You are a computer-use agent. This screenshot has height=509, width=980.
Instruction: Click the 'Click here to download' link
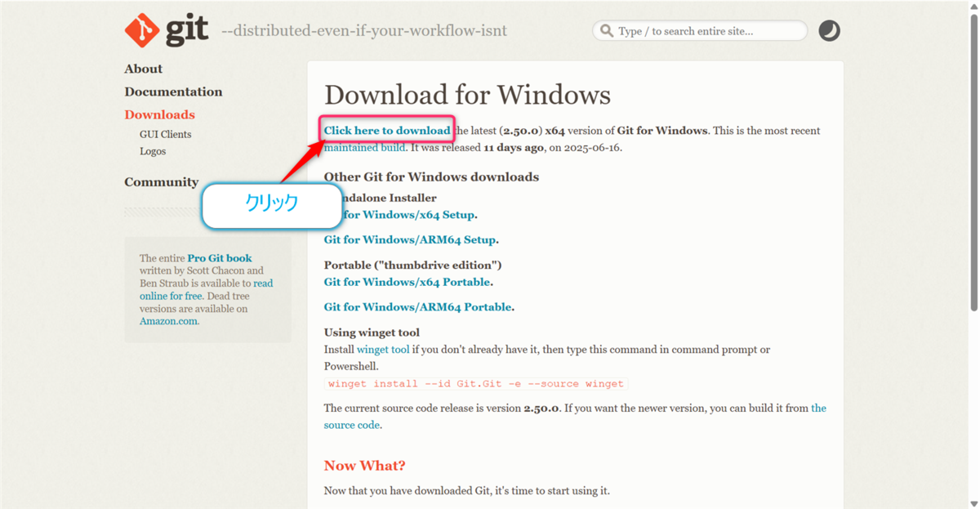coord(387,131)
